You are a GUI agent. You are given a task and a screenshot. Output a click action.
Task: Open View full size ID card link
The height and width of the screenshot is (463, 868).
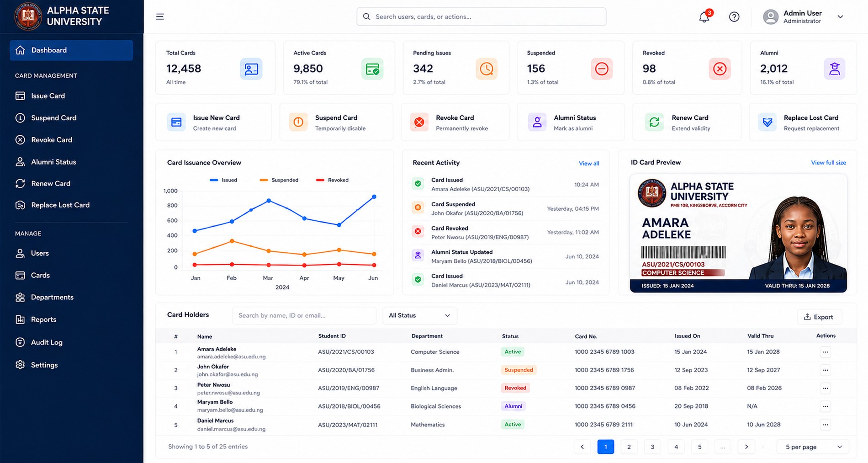828,163
